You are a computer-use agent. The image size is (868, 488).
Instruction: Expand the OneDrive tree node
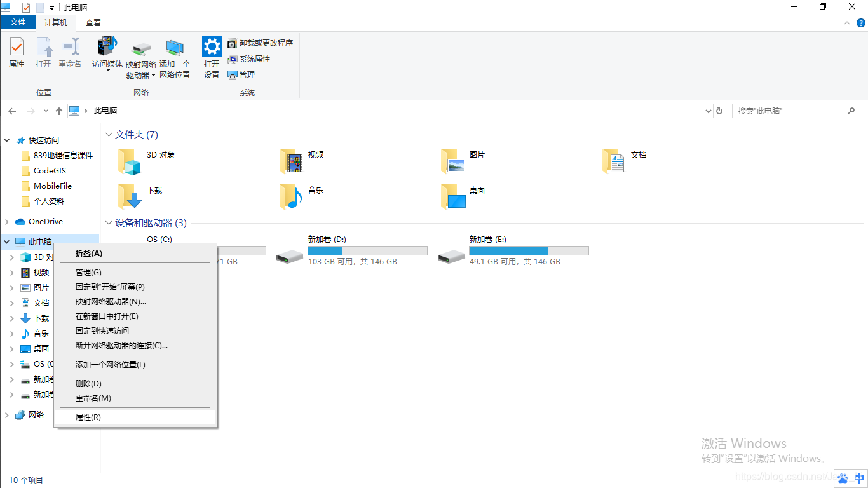(7, 222)
